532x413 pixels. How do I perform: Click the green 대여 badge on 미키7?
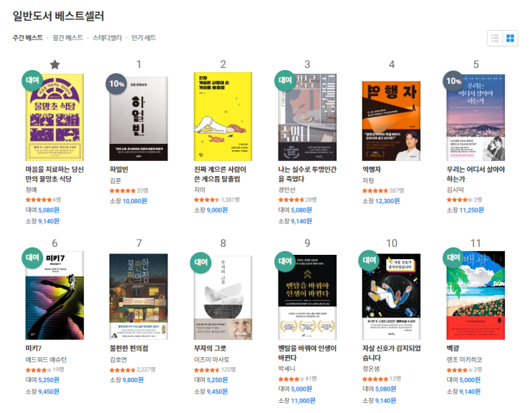pos(32,258)
